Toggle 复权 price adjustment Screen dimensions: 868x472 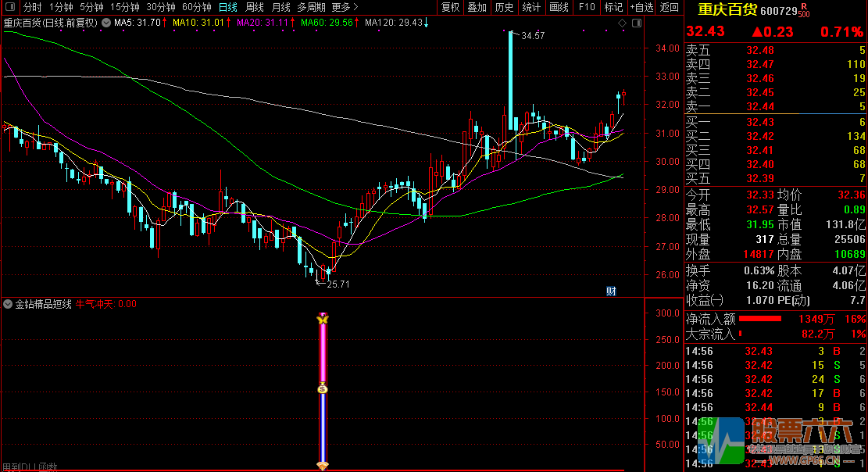(x=451, y=7)
